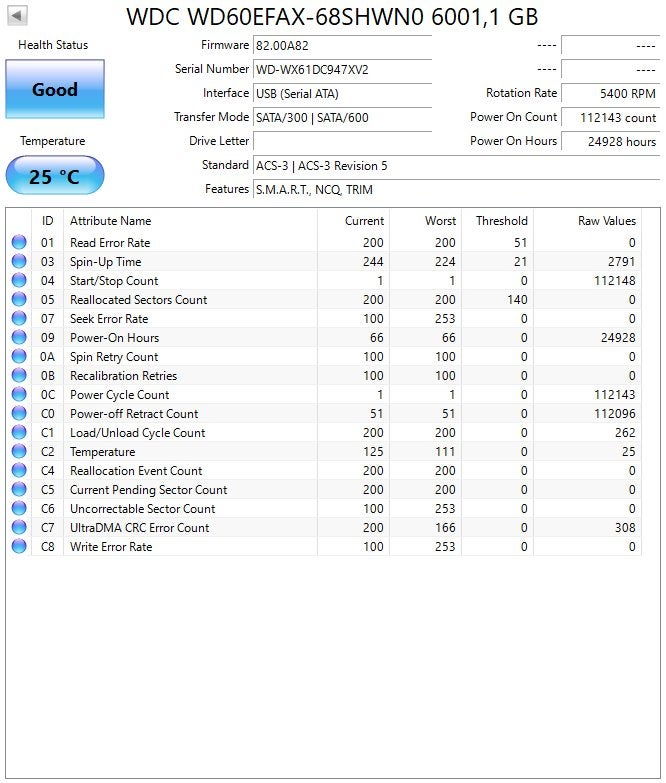Click the status icon for Temperature attribute row

click(19, 451)
